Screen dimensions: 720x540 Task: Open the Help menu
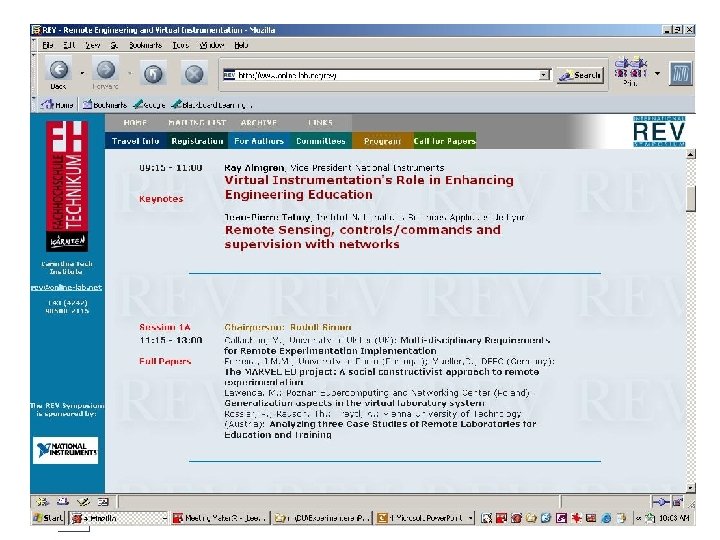241,45
